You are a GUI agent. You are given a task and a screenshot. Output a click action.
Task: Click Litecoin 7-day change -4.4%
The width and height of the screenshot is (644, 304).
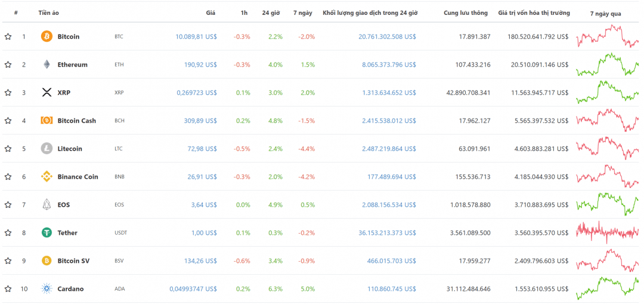[306, 148]
